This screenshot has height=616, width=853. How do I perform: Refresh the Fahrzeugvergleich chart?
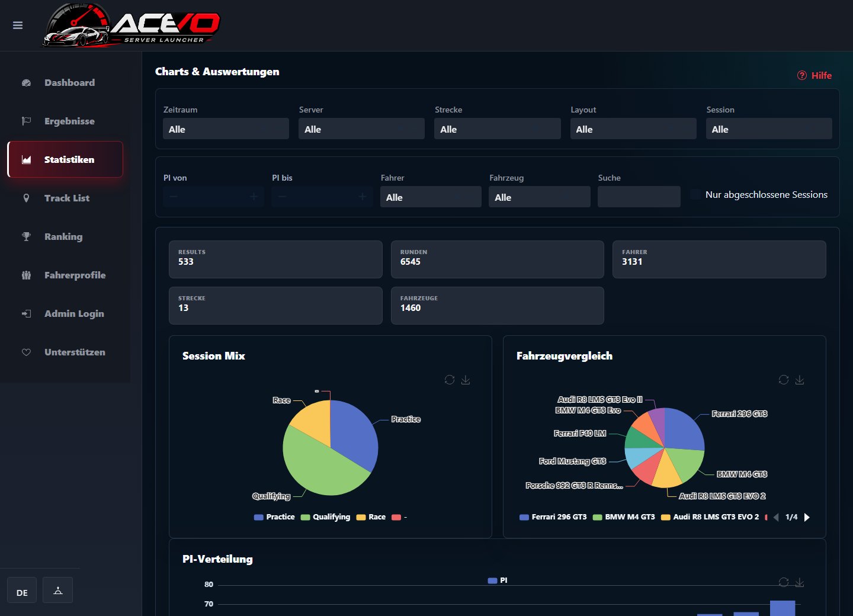784,380
